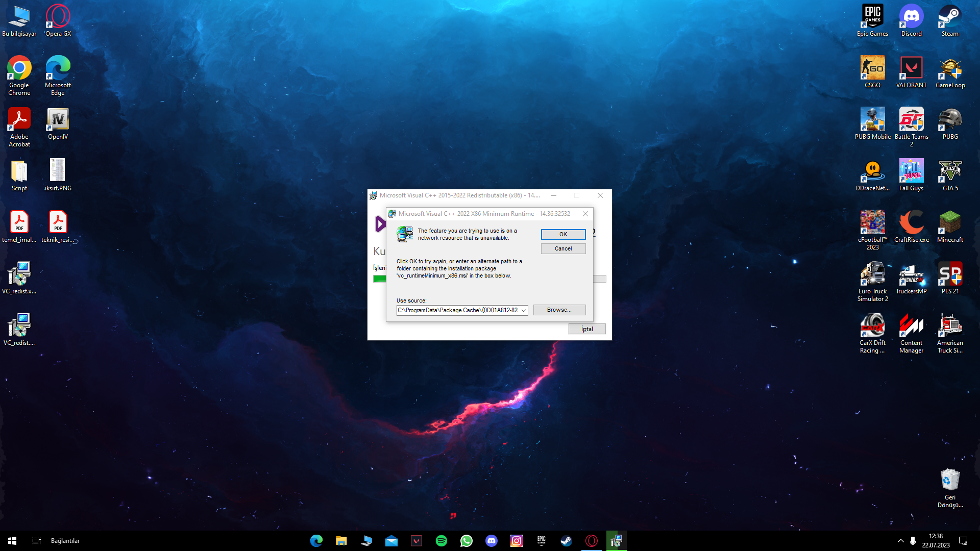Open the Minecraft desktop icon

tap(949, 226)
